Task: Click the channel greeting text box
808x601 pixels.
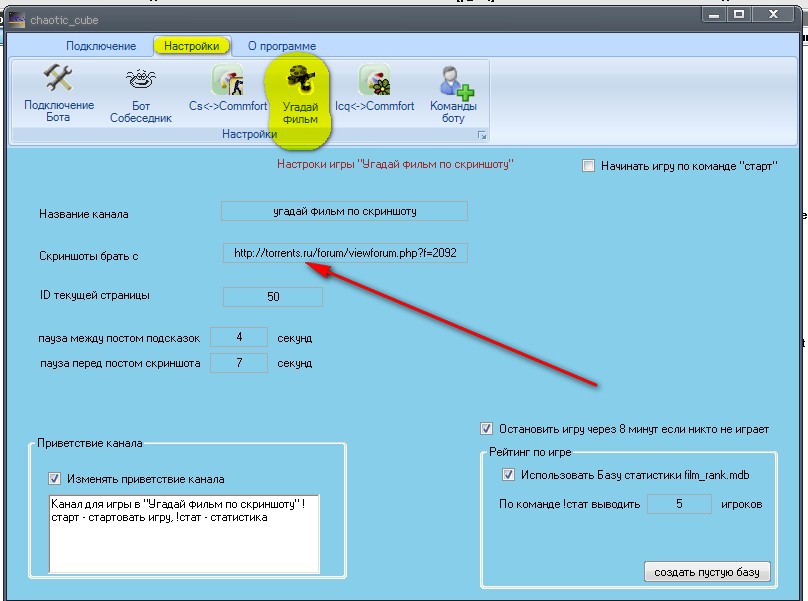Action: [x=183, y=532]
